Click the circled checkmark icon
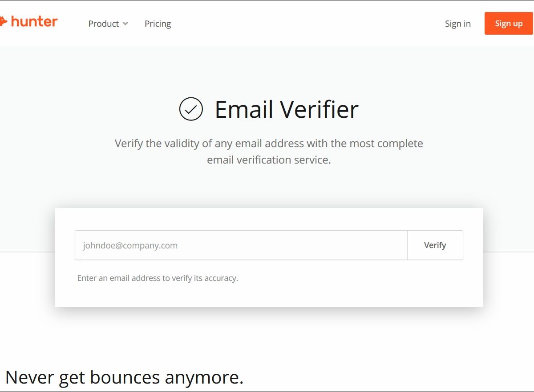This screenshot has height=392, width=534. coord(191,109)
